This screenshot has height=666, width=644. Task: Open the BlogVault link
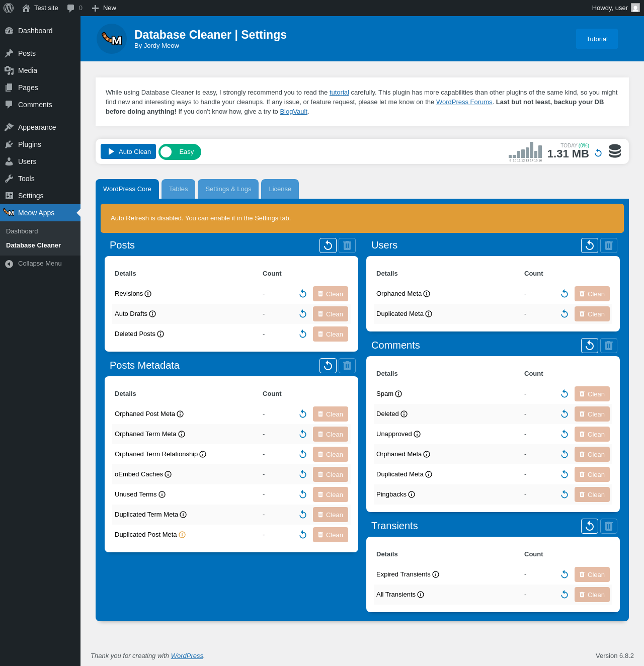[x=294, y=112]
